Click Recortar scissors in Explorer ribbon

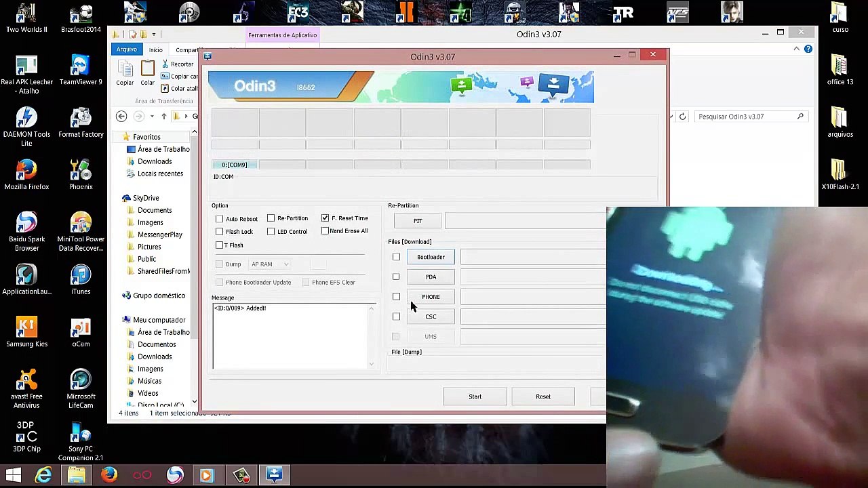pos(177,64)
